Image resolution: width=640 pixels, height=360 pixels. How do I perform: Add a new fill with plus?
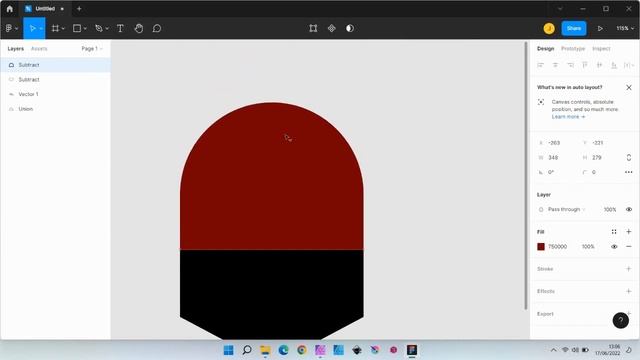tap(629, 232)
